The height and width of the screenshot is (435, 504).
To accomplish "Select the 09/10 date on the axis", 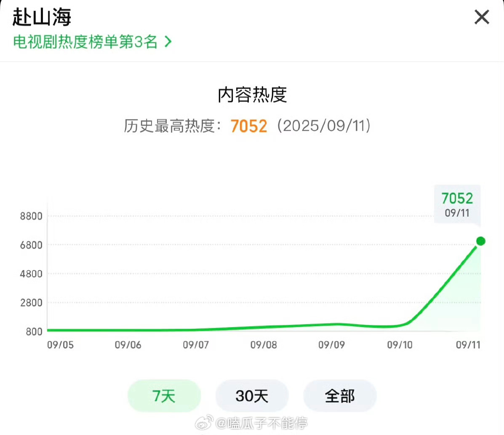I will (400, 345).
